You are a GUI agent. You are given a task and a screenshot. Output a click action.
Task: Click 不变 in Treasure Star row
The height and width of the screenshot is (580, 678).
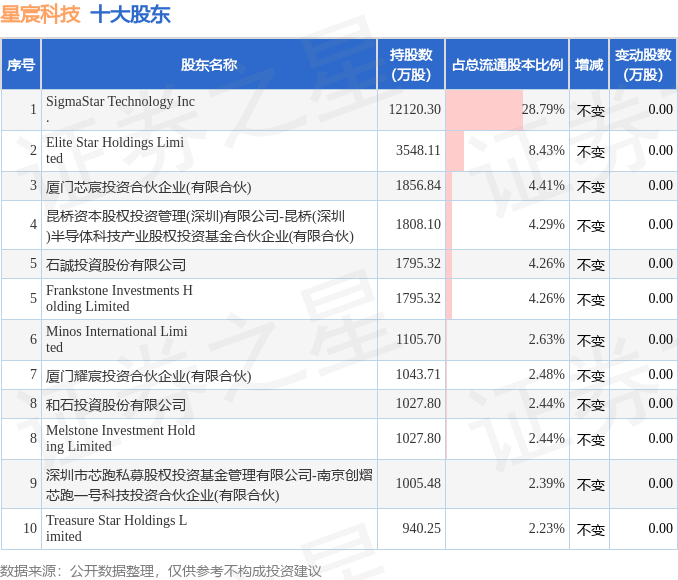[590, 530]
